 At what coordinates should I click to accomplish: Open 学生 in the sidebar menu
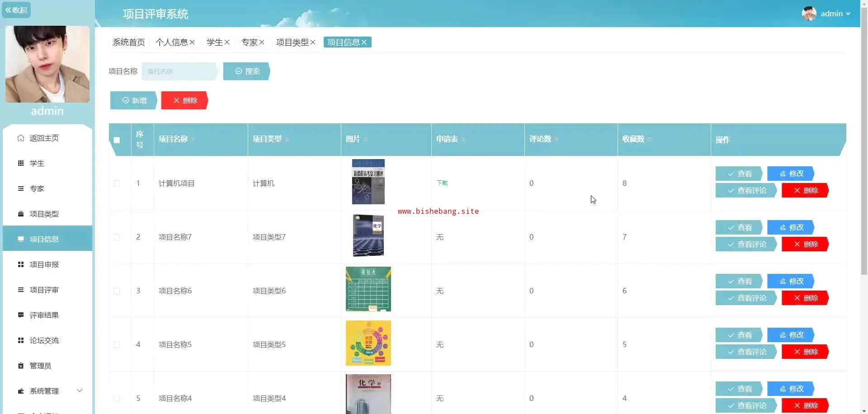[x=47, y=164]
